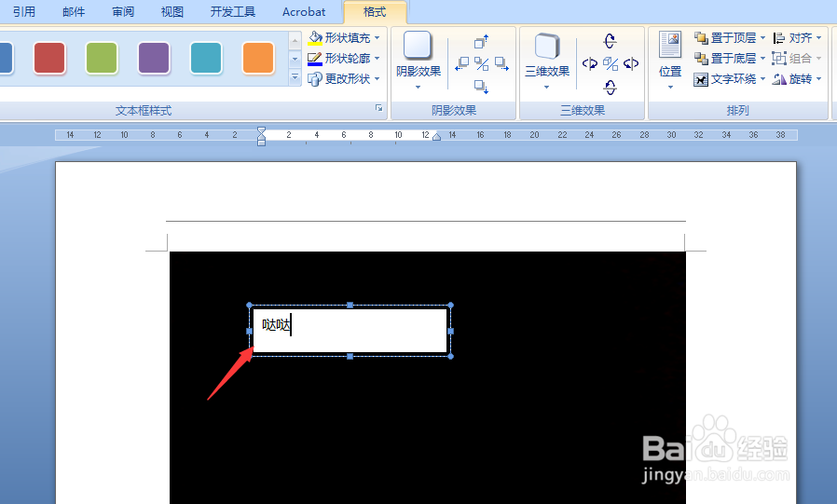Click the 更改形状 icon
837x504 pixels.
click(x=315, y=79)
